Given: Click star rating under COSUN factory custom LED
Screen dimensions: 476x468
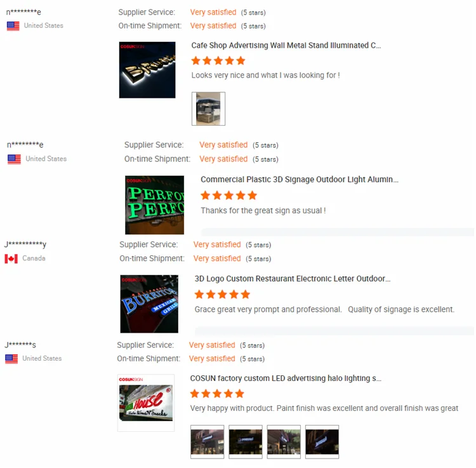Looking at the screenshot, I should (x=217, y=394).
